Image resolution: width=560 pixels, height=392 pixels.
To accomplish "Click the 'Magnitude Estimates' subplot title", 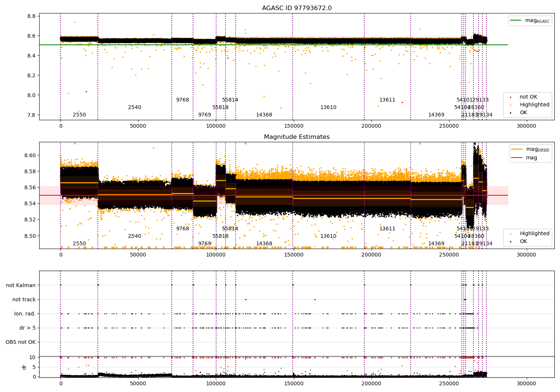I will 297,137.
